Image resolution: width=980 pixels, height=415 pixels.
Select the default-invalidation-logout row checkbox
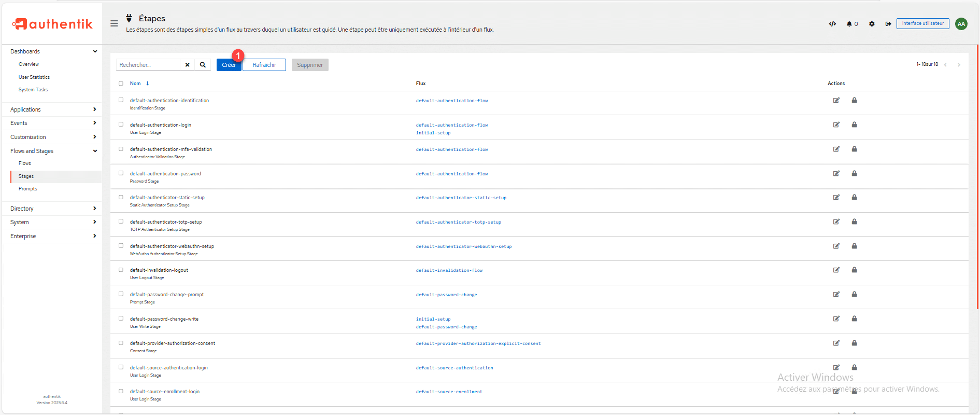point(121,270)
